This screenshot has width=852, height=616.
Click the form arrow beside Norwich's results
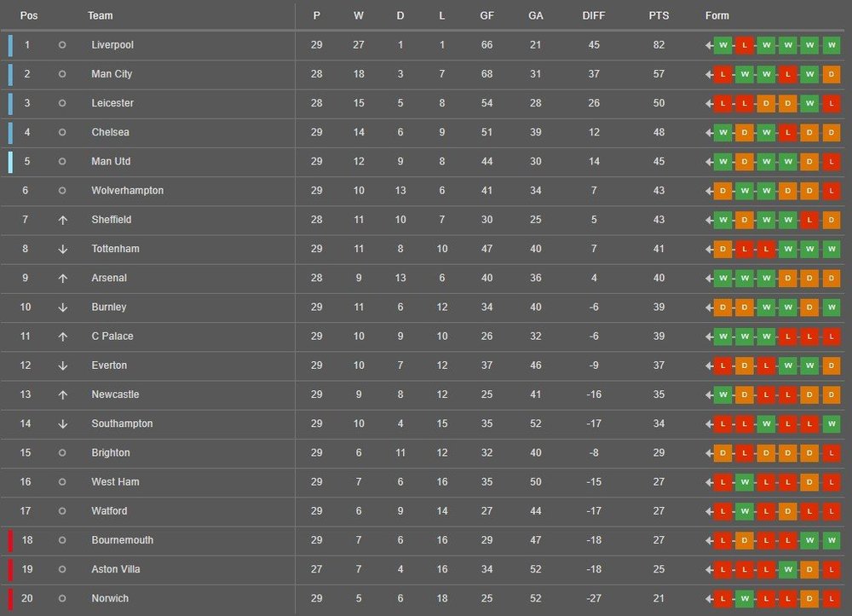coord(709,599)
